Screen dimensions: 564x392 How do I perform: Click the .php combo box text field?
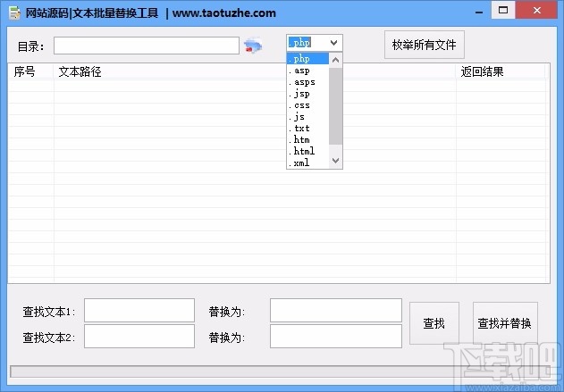click(x=307, y=43)
